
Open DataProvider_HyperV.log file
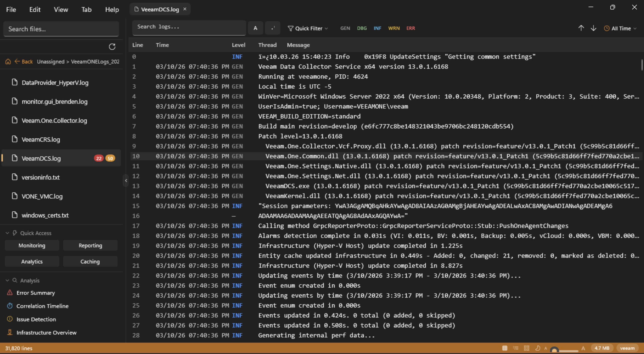[x=61, y=82]
